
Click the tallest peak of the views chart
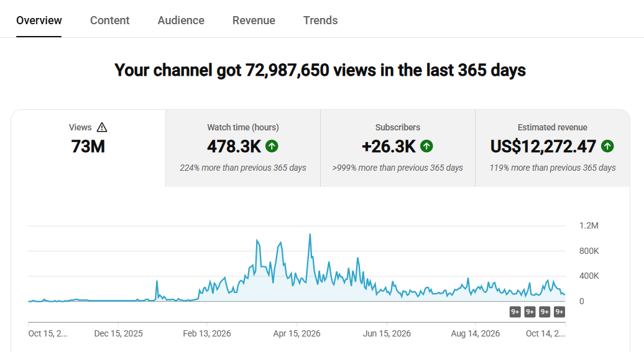(x=310, y=235)
